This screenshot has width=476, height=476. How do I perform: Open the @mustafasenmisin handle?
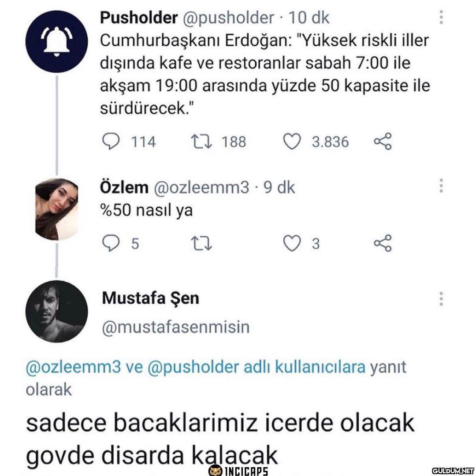[x=176, y=327]
